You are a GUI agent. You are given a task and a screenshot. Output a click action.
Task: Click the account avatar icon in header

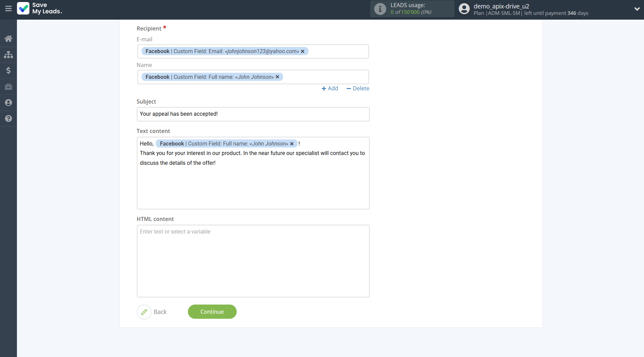click(x=464, y=9)
